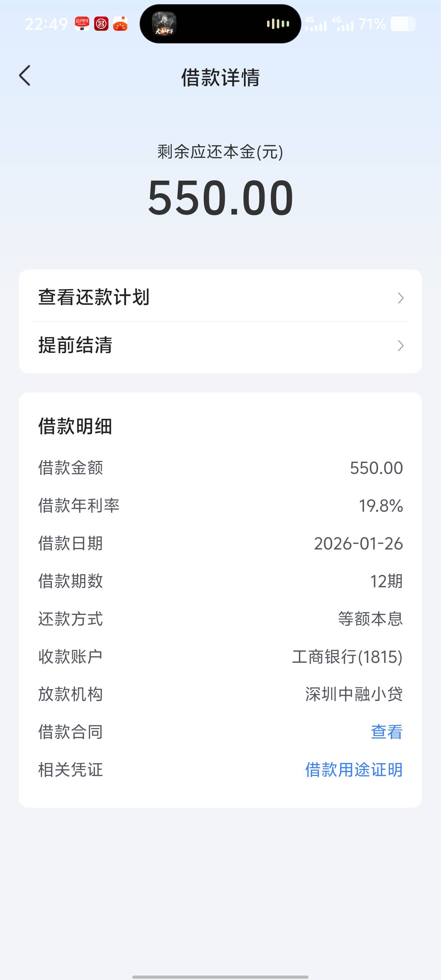This screenshot has height=980, width=441.
Task: Open the 借款用途证明 link
Action: (354, 770)
